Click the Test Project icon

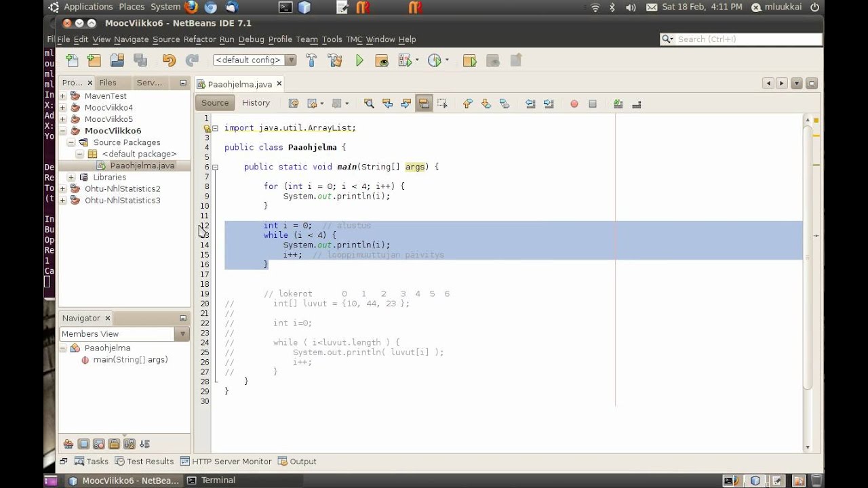click(x=406, y=60)
